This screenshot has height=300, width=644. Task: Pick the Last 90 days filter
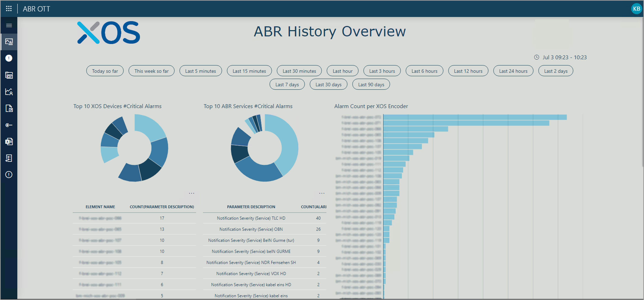click(371, 84)
